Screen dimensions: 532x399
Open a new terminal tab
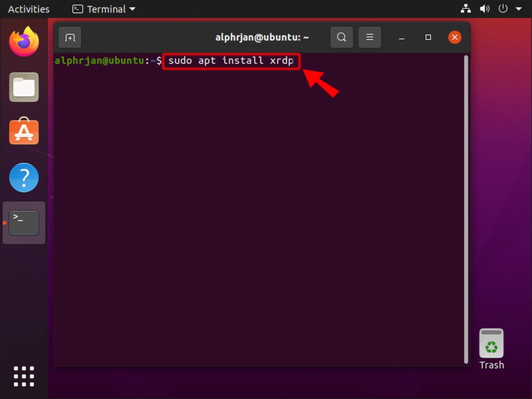69,37
